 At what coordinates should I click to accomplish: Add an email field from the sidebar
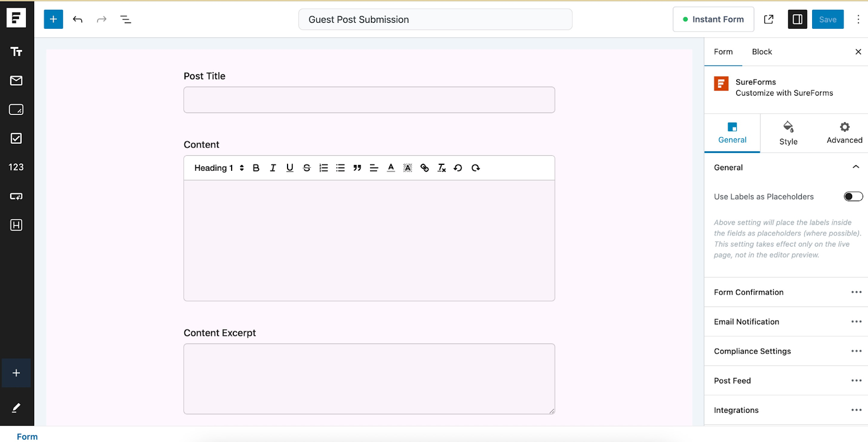(16, 80)
